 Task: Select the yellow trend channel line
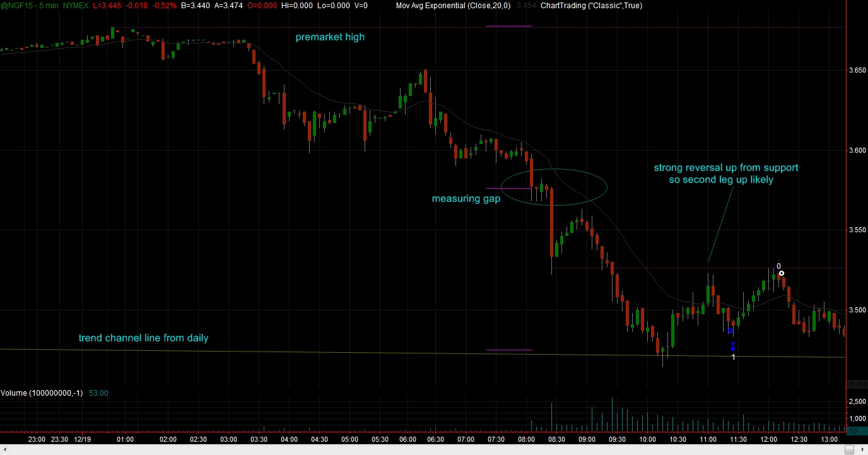point(422,353)
